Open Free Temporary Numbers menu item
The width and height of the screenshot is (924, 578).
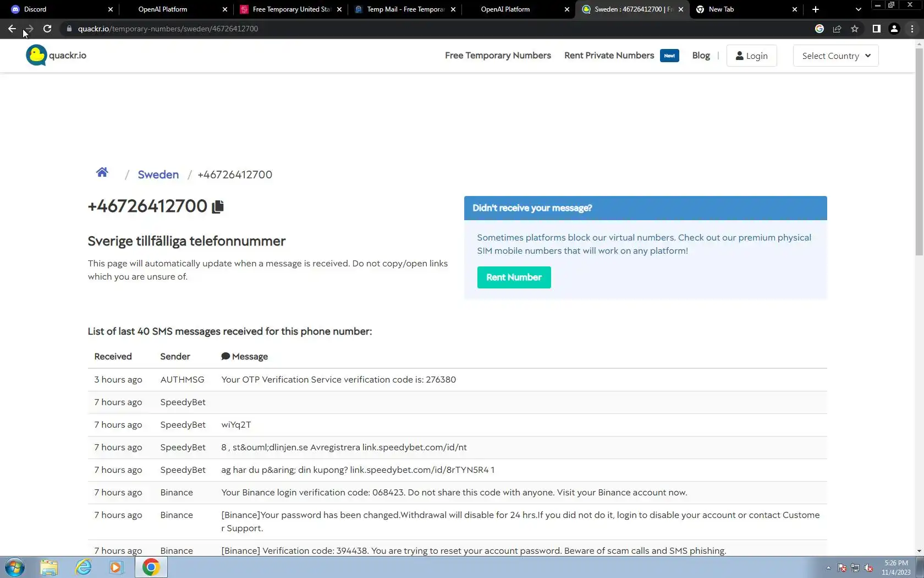(x=498, y=56)
